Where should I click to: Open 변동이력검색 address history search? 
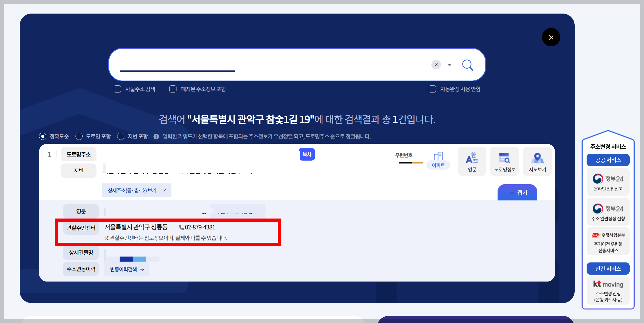point(126,269)
